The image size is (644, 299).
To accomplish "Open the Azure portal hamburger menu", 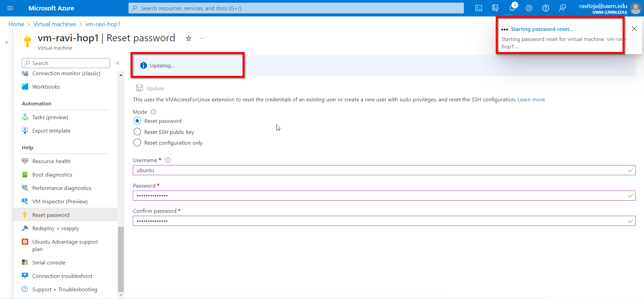I will coord(10,8).
